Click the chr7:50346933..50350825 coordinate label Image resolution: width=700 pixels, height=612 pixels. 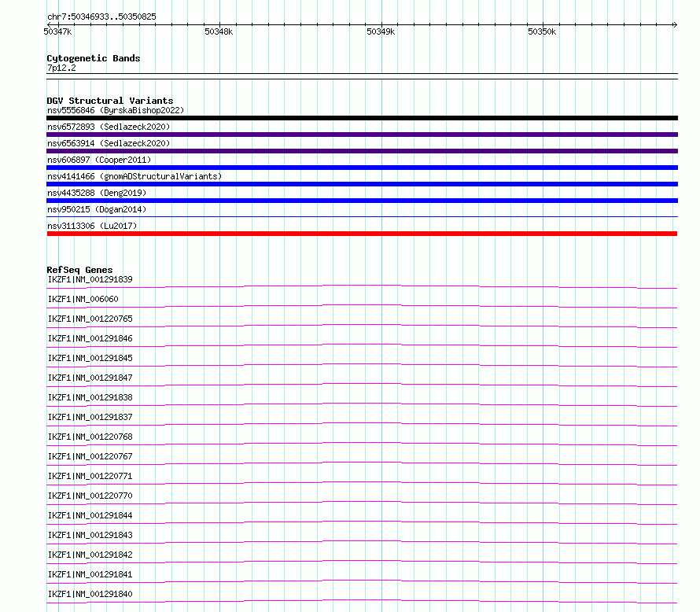pos(101,17)
